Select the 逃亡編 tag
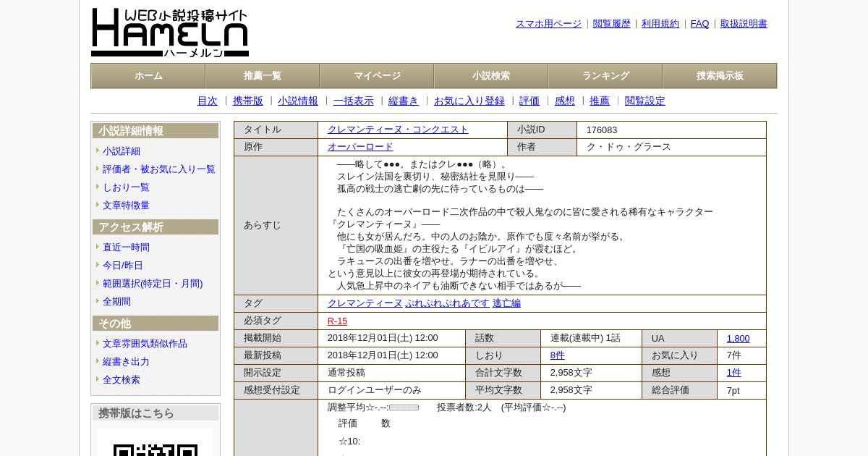Image resolution: width=868 pixels, height=456 pixels. click(506, 303)
